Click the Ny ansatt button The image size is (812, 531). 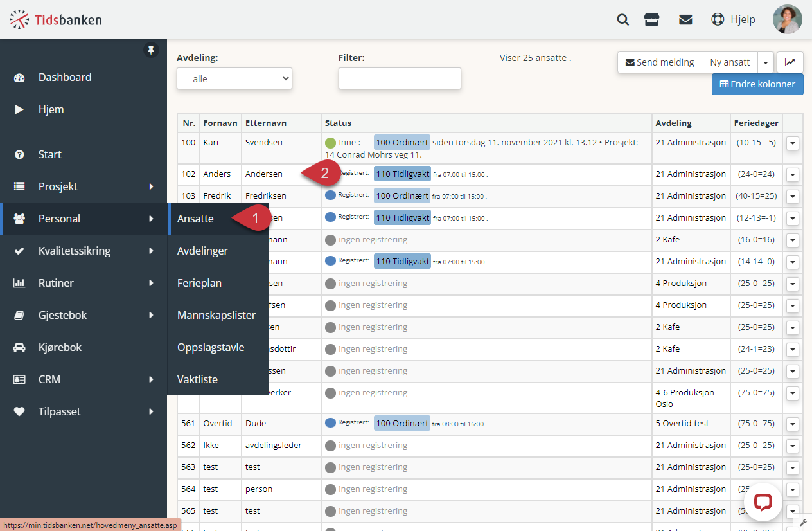pyautogui.click(x=730, y=62)
